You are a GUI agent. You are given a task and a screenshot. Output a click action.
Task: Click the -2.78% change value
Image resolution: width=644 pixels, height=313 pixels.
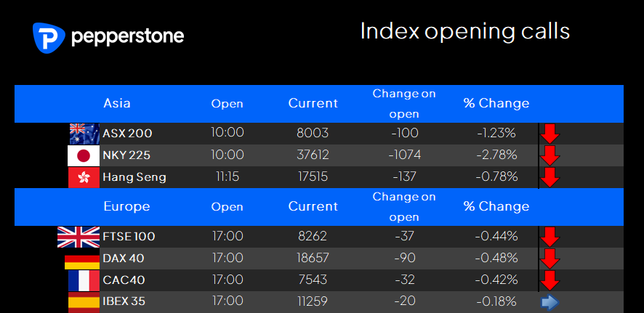pos(496,155)
